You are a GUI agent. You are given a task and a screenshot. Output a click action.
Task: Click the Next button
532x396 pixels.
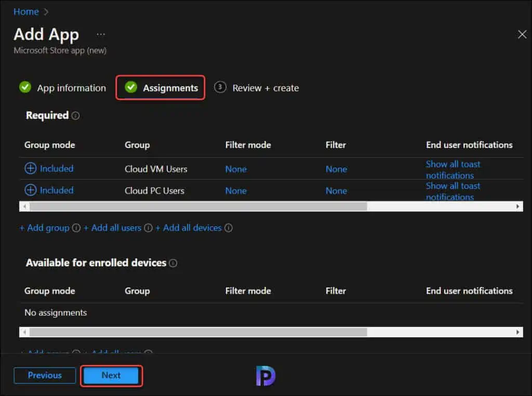[111, 375]
